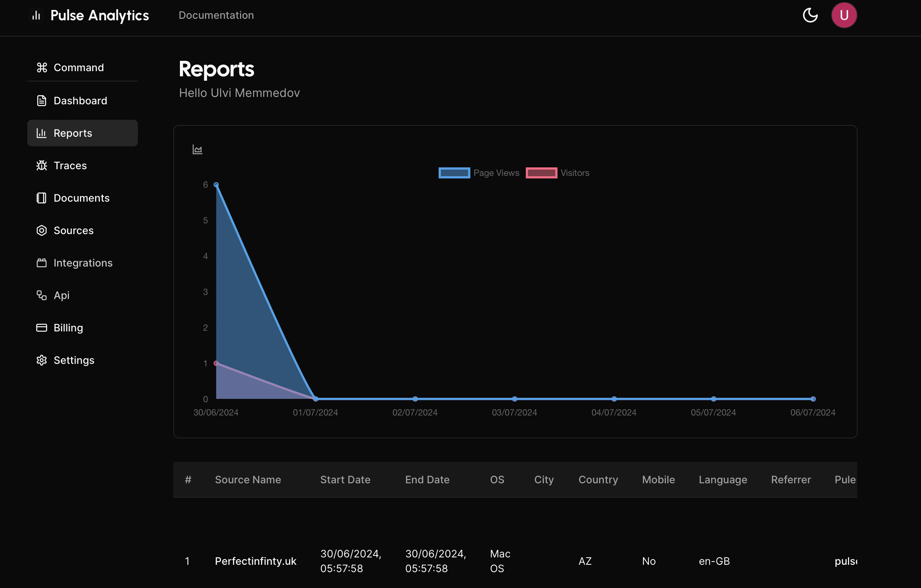Click the en-GB language cell
921x588 pixels.
714,561
